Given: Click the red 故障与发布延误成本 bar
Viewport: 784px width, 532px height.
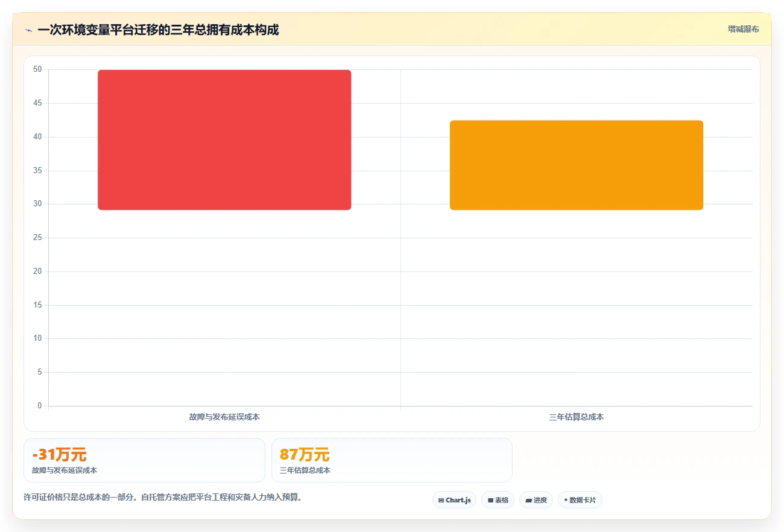Looking at the screenshot, I should coord(224,140).
